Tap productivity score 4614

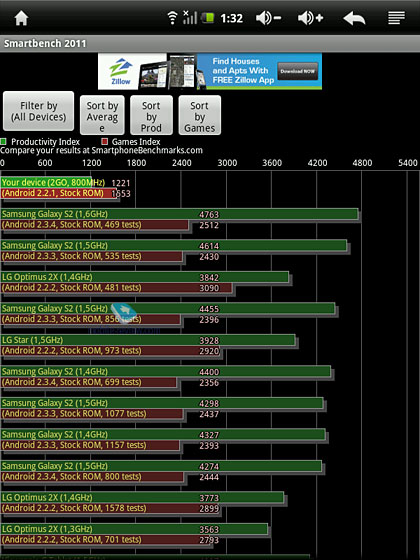(x=209, y=246)
